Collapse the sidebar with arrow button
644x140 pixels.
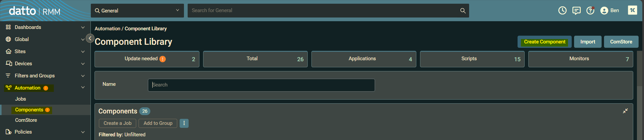(90, 38)
